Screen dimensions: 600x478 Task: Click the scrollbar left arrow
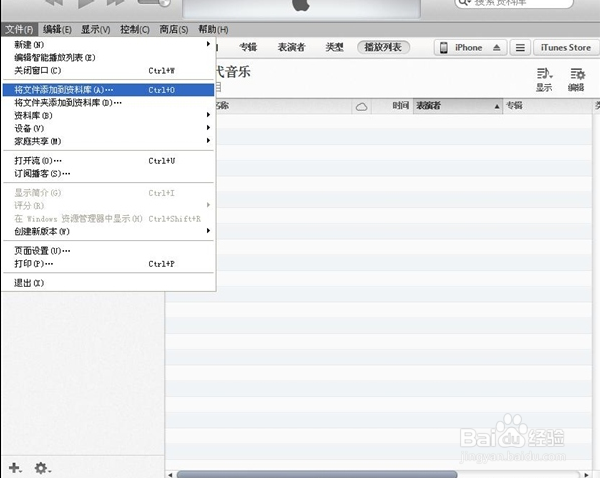[x=170, y=475]
